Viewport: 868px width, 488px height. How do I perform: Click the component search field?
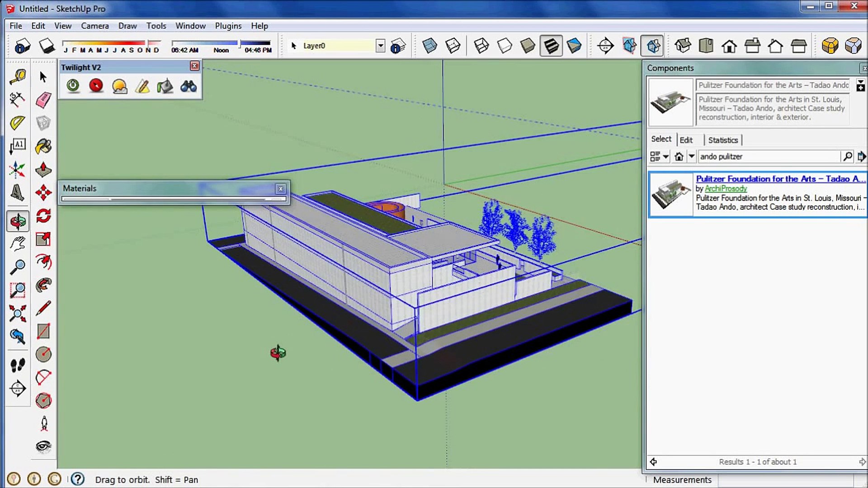pos(769,157)
